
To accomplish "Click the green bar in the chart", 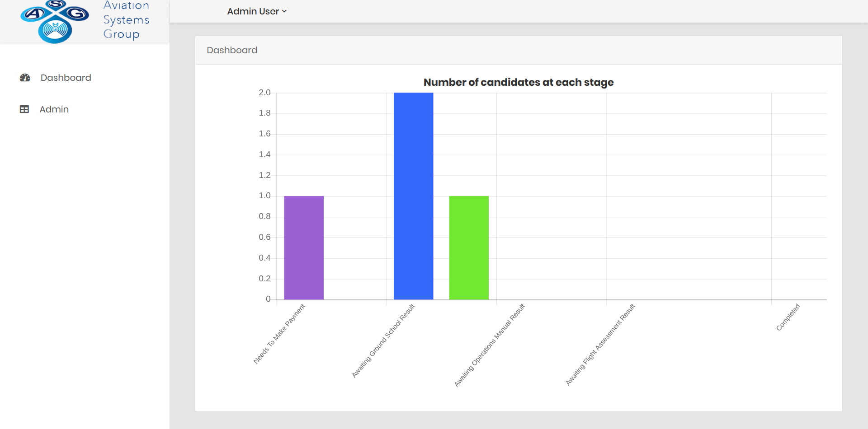I will (469, 247).
